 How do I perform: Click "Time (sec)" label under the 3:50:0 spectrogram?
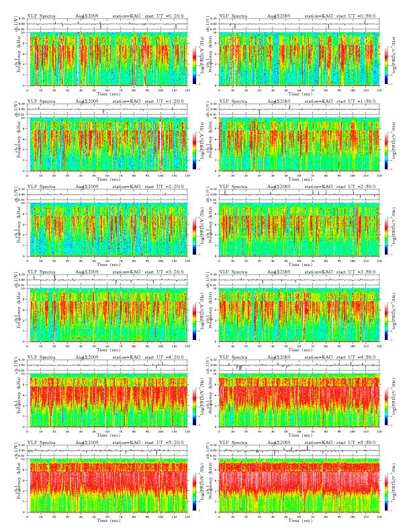300,349
